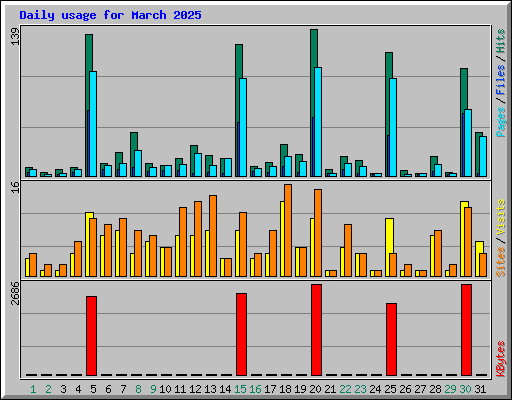The width and height of the screenshot is (512, 400).
Task: Click the orange Sites bar for day 20
Action: (x=318, y=233)
